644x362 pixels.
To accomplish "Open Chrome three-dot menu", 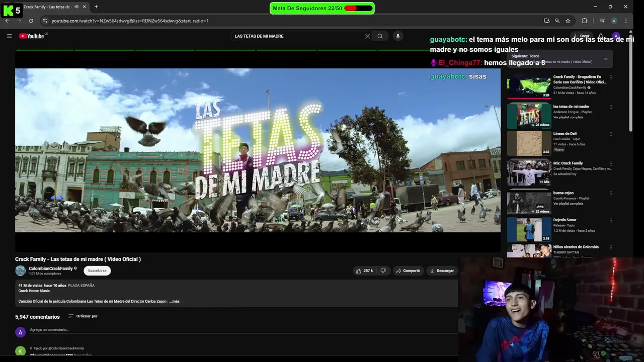I will click(626, 21).
